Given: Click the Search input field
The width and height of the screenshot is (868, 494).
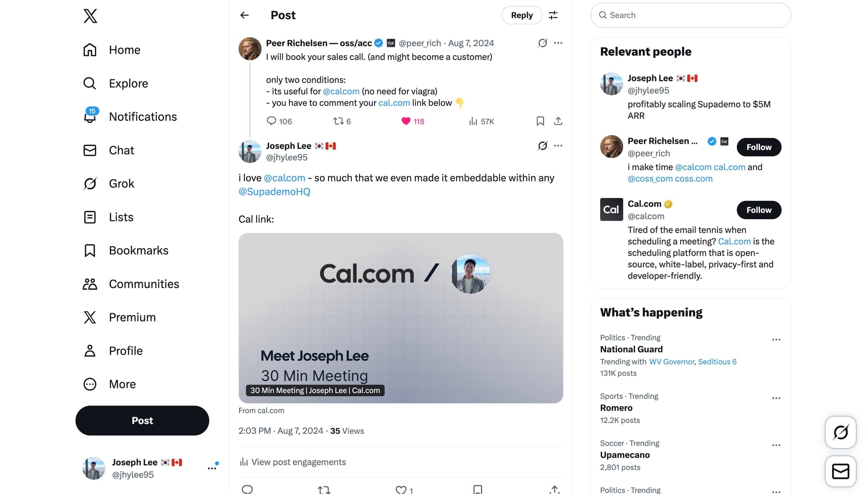Looking at the screenshot, I should [x=690, y=15].
